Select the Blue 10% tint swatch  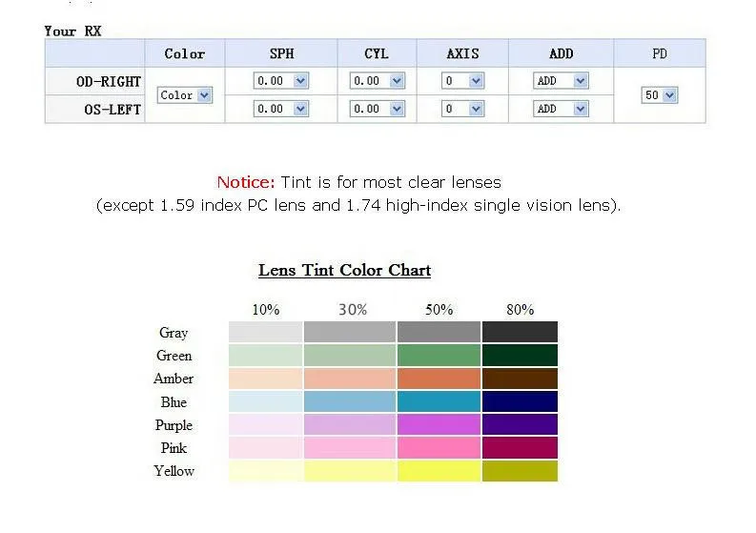[x=265, y=401]
